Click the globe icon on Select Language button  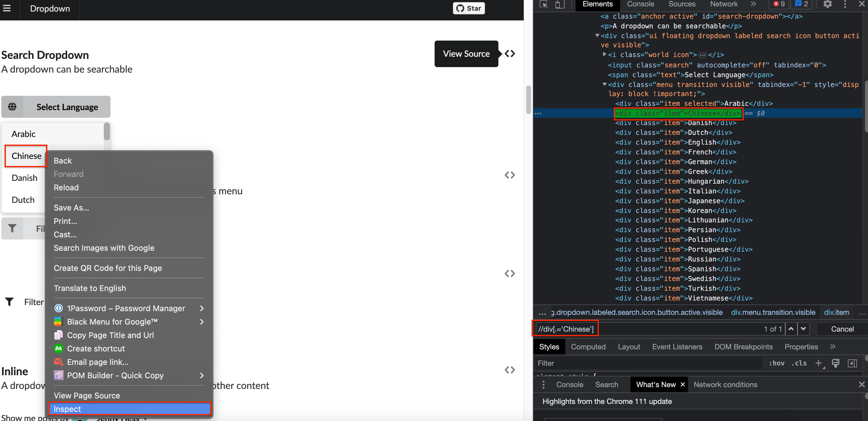pyautogui.click(x=13, y=107)
